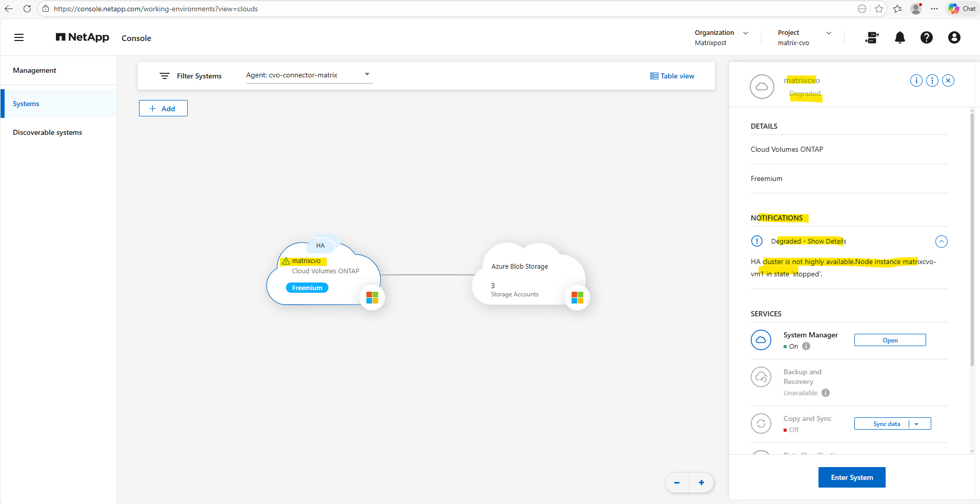The image size is (980, 504).
Task: Switch to Table view
Action: pos(672,76)
